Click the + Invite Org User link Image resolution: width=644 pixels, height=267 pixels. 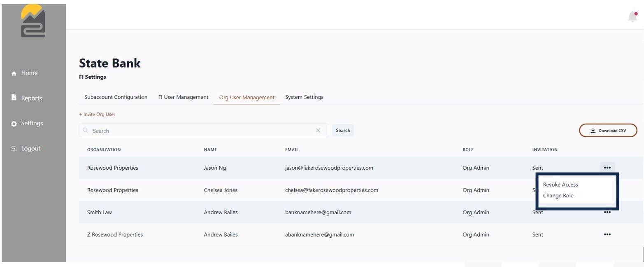click(97, 115)
